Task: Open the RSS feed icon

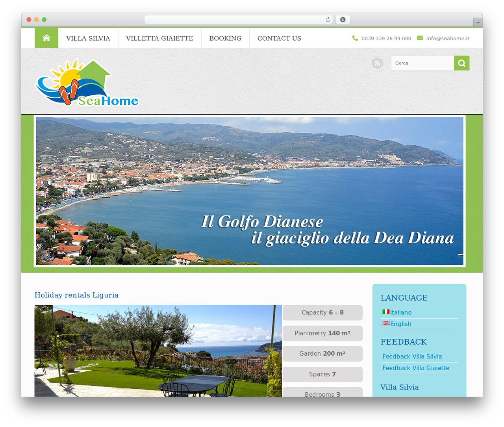Action: (x=377, y=63)
